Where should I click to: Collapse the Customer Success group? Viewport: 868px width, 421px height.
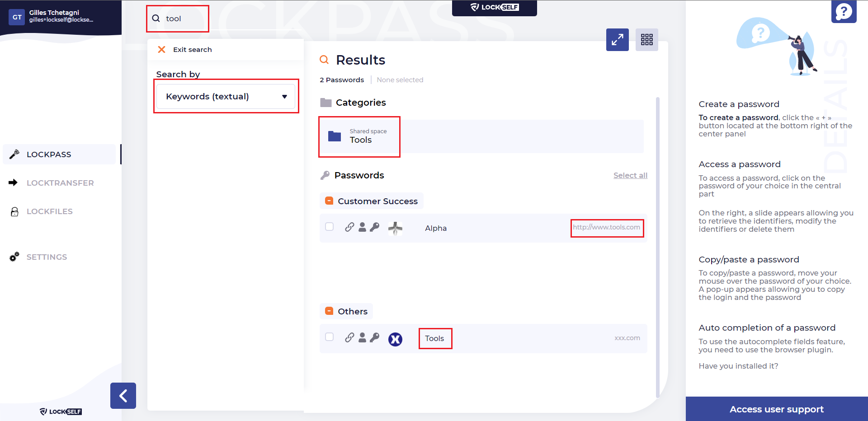(x=329, y=201)
